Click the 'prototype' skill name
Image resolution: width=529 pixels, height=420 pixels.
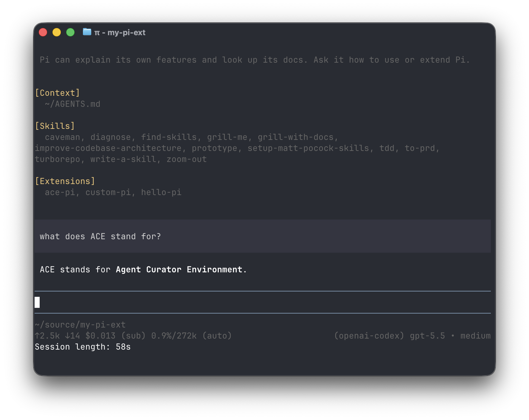[x=214, y=148]
